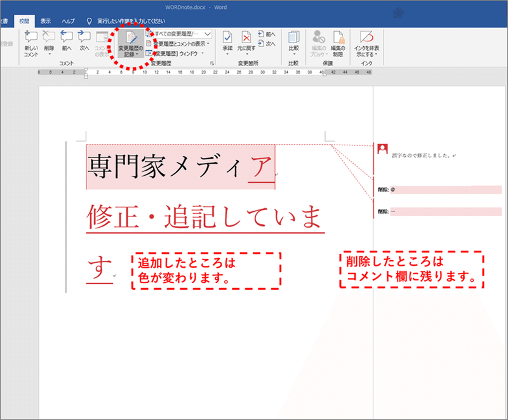This screenshot has height=420, width=508.
Task: Click the horizontal ruler scale
Action: pyautogui.click(x=204, y=72)
